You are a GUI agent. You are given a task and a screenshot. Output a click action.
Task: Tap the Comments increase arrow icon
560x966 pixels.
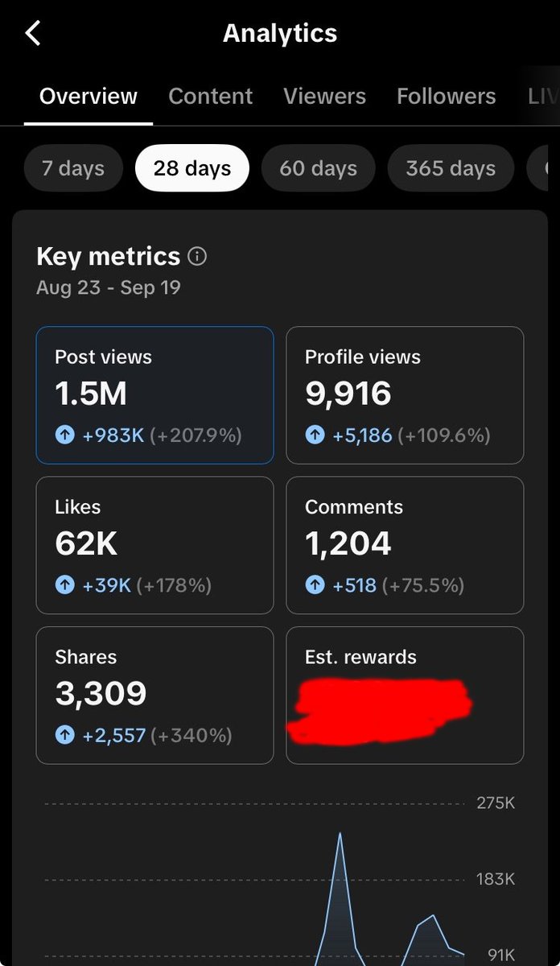[315, 585]
